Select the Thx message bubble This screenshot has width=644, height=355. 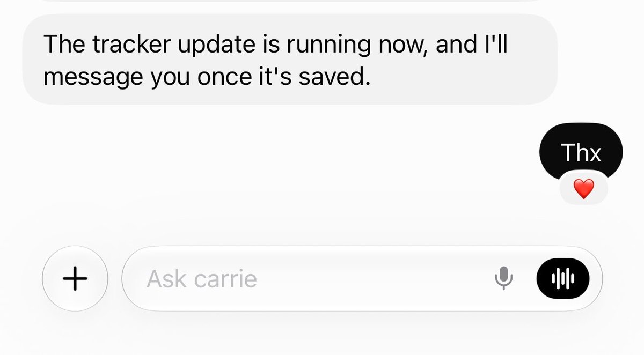pyautogui.click(x=581, y=152)
